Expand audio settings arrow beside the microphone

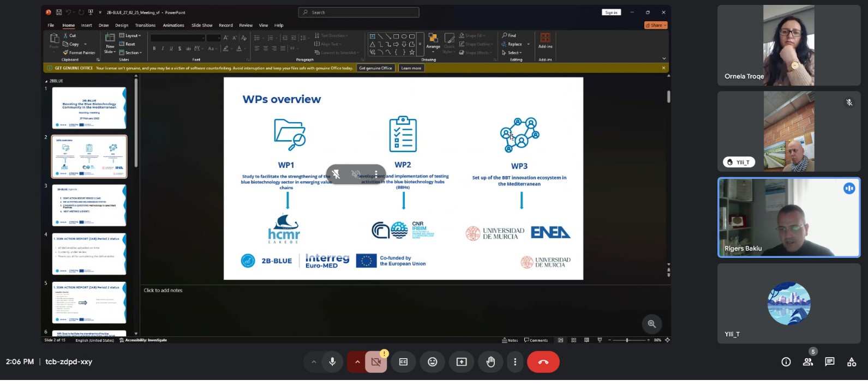tap(314, 362)
